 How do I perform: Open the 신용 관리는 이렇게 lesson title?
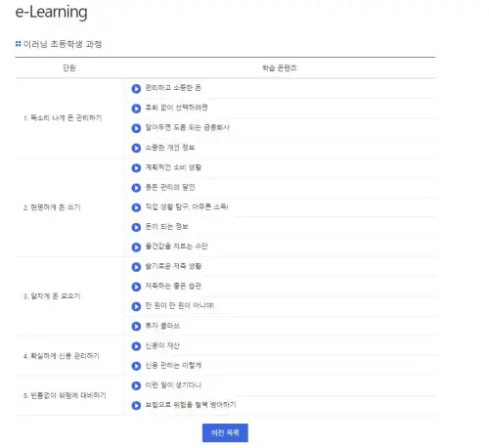tap(173, 365)
